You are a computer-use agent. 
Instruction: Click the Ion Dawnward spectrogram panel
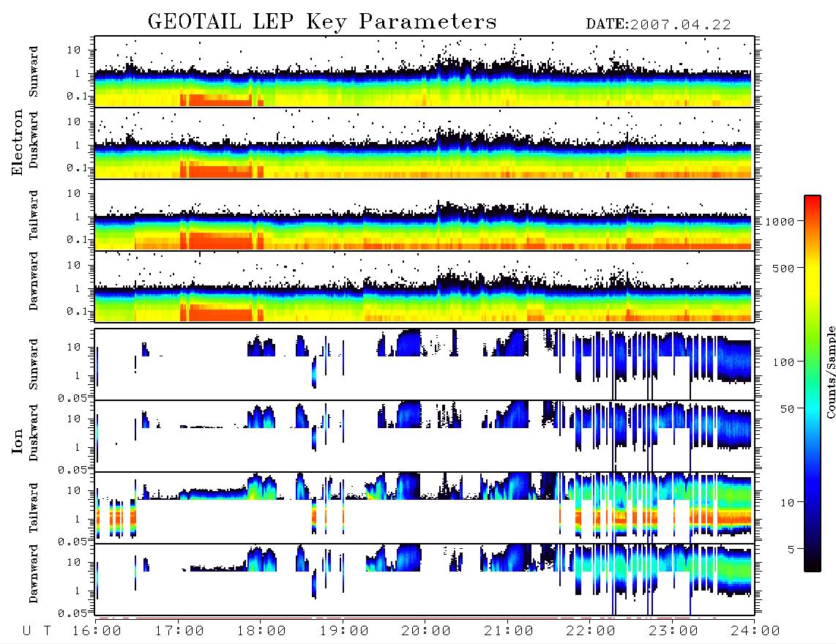coord(425,580)
